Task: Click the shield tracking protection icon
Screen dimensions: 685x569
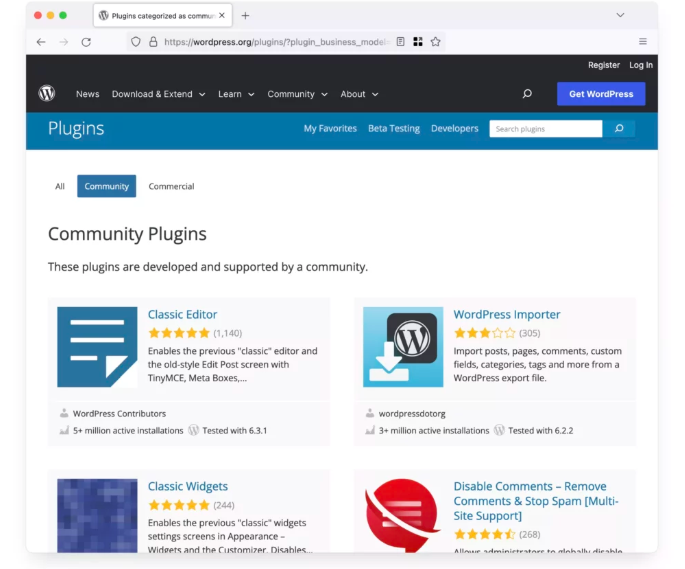Action: [136, 42]
